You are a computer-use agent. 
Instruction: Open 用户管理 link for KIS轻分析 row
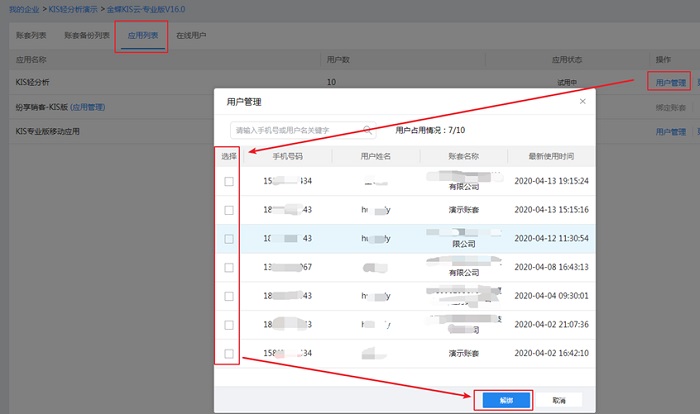click(670, 82)
